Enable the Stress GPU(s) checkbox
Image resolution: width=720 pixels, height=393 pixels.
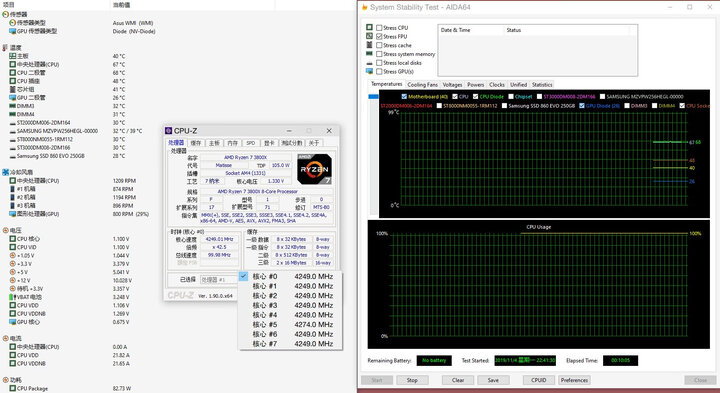379,72
